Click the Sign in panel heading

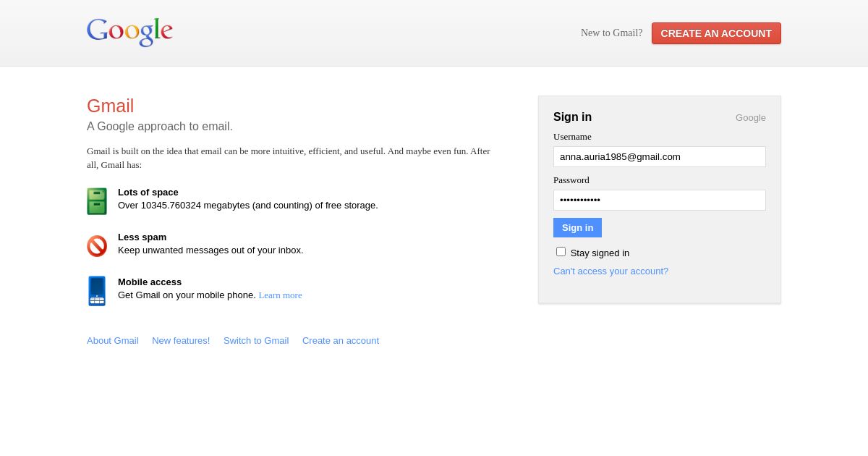pyautogui.click(x=572, y=117)
